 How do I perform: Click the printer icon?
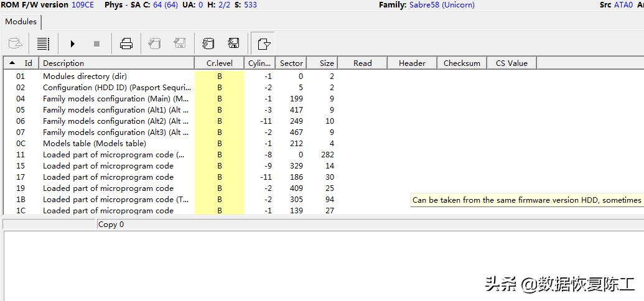[x=126, y=44]
